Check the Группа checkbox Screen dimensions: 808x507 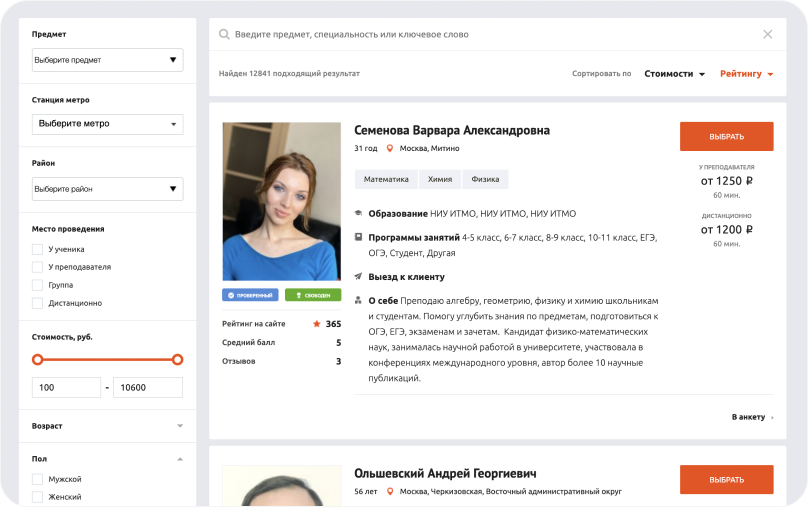click(x=37, y=285)
